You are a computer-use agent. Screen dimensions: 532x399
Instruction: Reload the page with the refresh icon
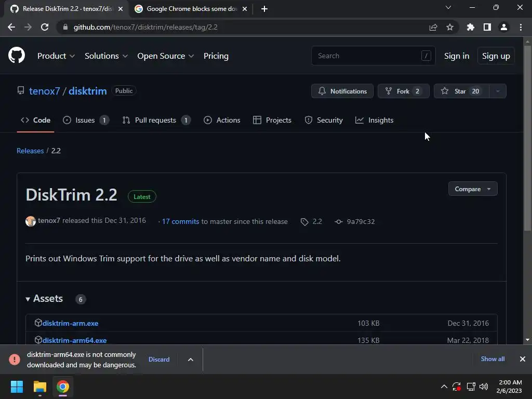pos(45,27)
